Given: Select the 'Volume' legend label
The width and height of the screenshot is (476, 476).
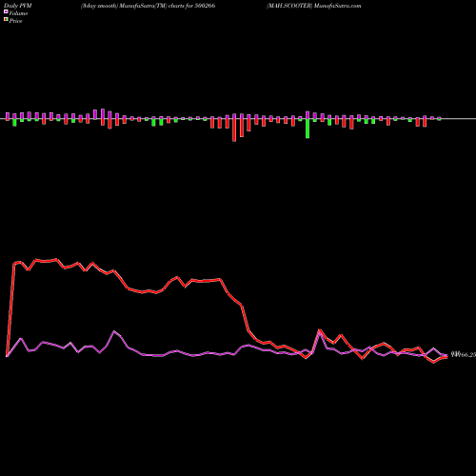Looking at the screenshot, I should pyautogui.click(x=18, y=13).
